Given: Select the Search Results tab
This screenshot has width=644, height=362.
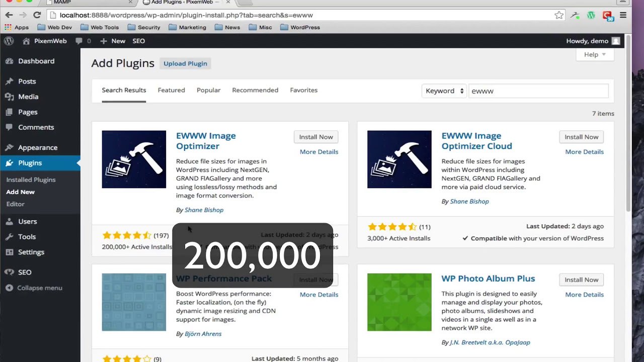Looking at the screenshot, I should click(124, 90).
